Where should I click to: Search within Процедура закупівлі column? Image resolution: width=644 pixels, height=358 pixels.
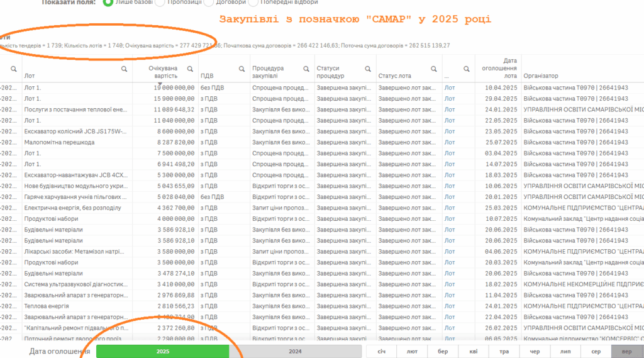[x=306, y=69]
